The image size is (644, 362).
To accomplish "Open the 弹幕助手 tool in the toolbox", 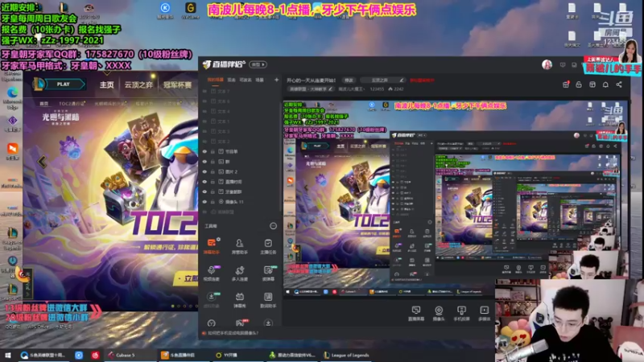I will [212, 246].
